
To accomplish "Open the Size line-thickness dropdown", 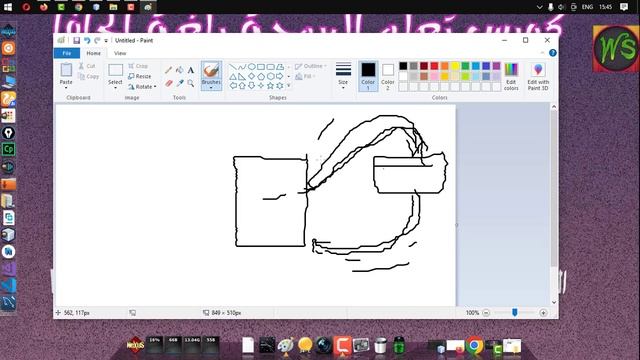I will click(343, 76).
